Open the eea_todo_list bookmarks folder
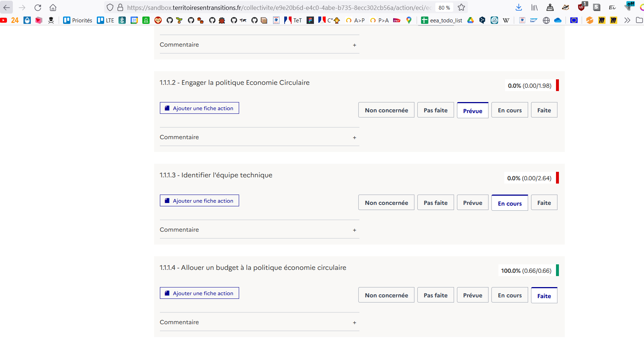The width and height of the screenshot is (644, 344). pyautogui.click(x=440, y=21)
